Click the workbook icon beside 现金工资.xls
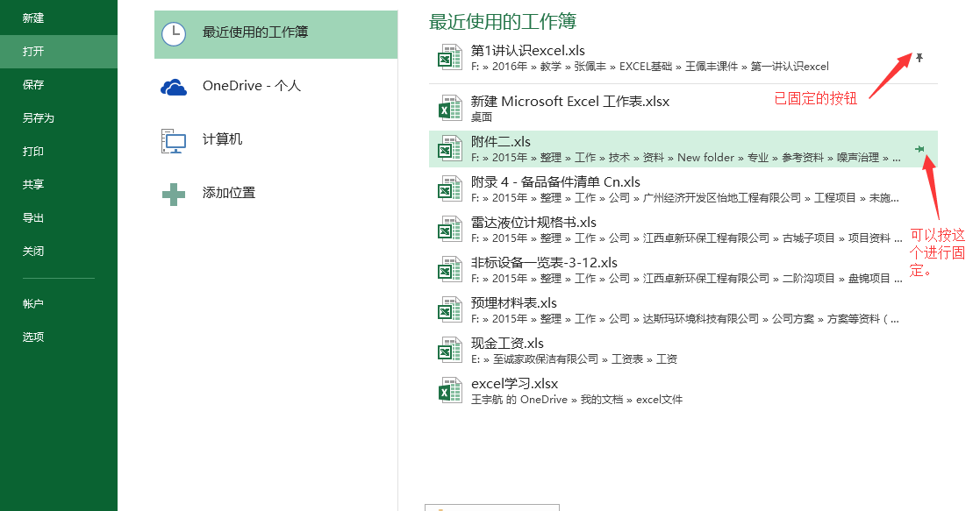 (450, 350)
